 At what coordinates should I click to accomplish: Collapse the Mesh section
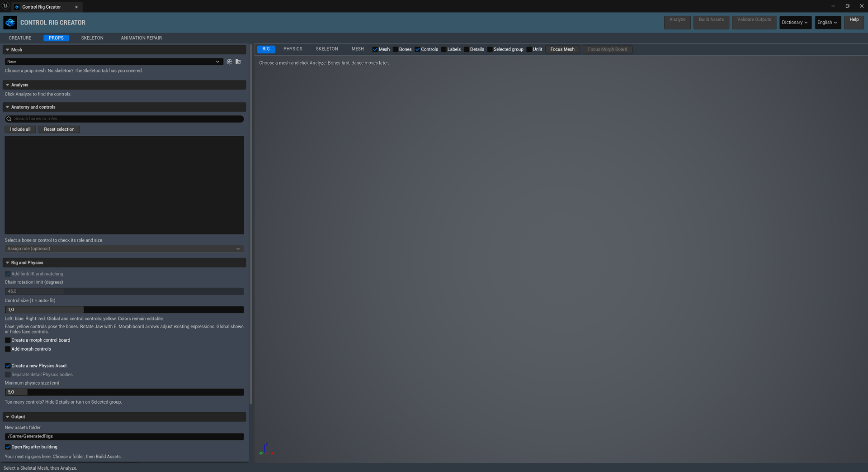[7, 50]
